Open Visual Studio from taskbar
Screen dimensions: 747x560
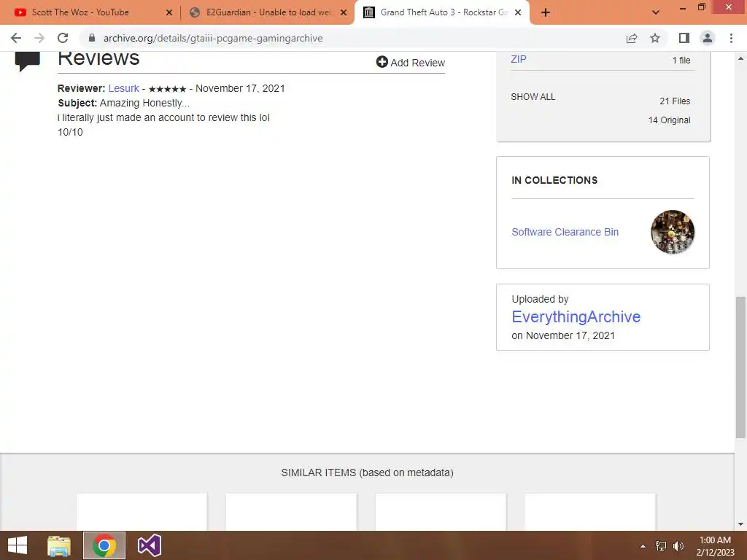coord(149,545)
